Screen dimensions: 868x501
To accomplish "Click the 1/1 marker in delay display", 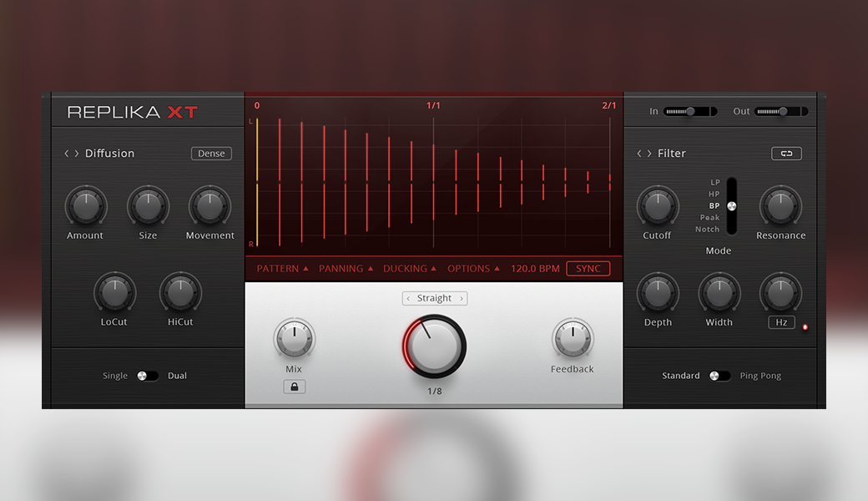I will tap(433, 105).
